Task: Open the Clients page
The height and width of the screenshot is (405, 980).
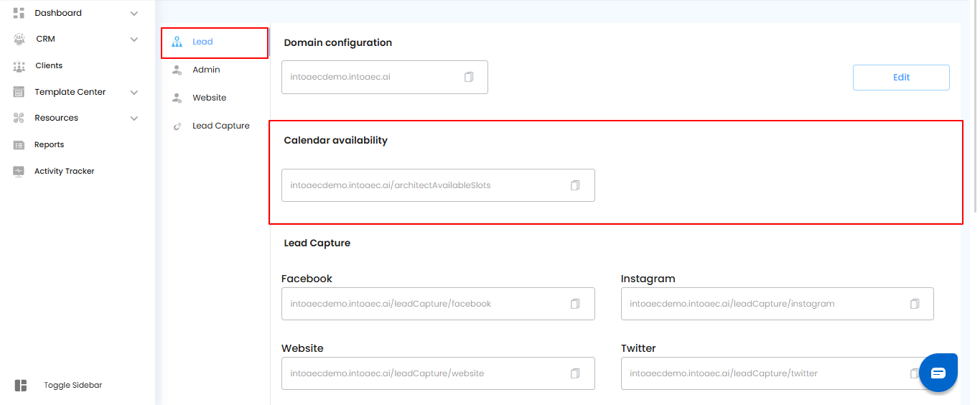Action: (x=49, y=65)
